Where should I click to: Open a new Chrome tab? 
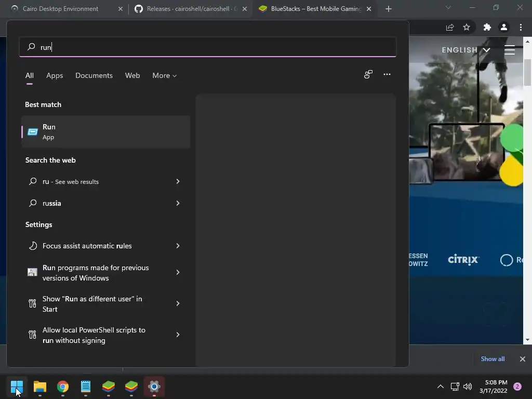point(389,9)
